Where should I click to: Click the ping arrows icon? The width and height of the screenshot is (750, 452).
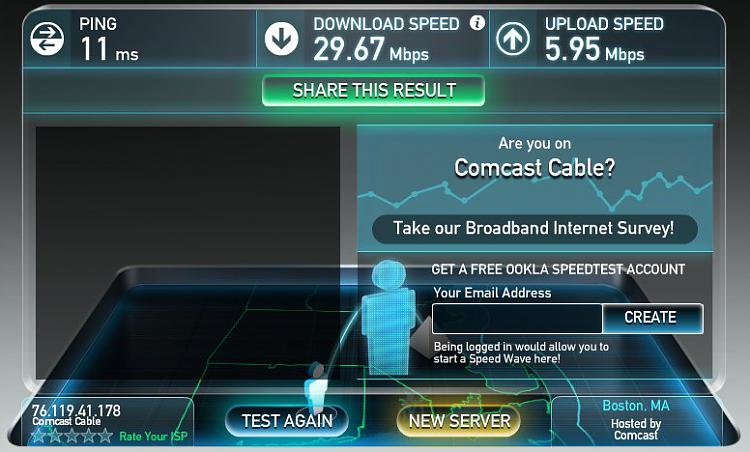tap(47, 39)
